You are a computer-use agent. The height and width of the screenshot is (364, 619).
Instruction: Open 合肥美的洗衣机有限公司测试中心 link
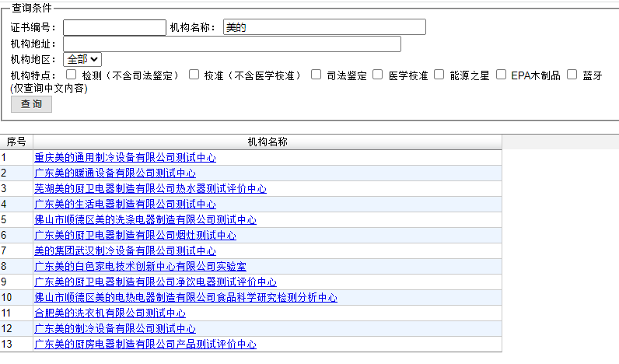(x=110, y=313)
